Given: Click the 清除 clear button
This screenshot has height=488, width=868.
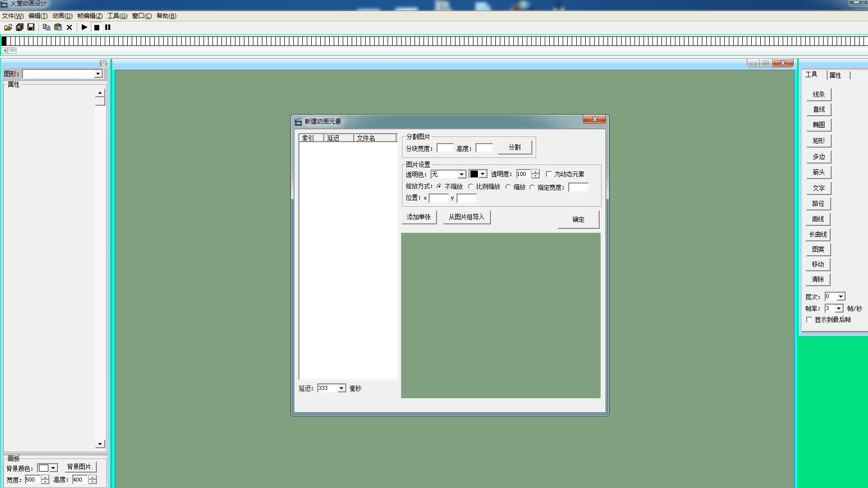Looking at the screenshot, I should click(818, 279).
